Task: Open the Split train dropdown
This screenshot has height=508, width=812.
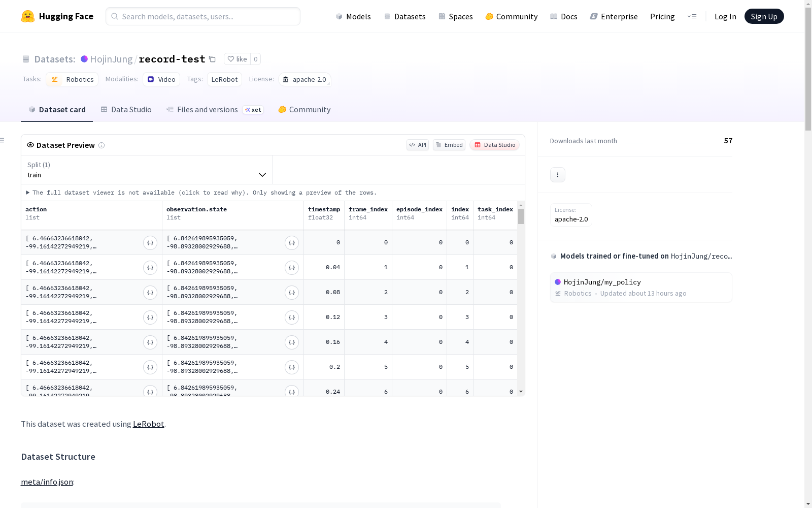Action: [147, 170]
